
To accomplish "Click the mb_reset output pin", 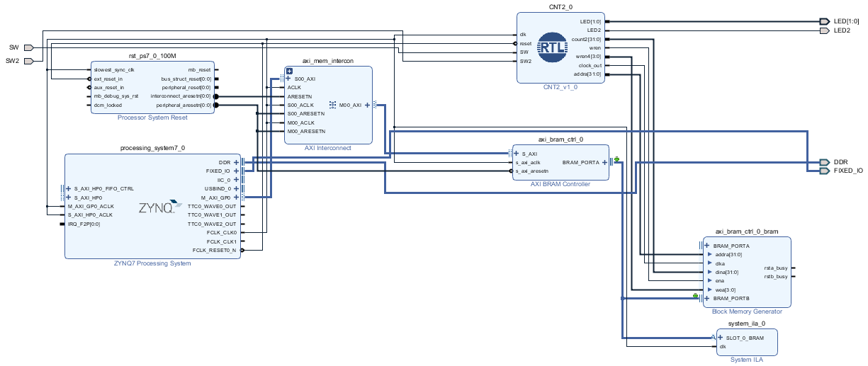I will tap(199, 70).
